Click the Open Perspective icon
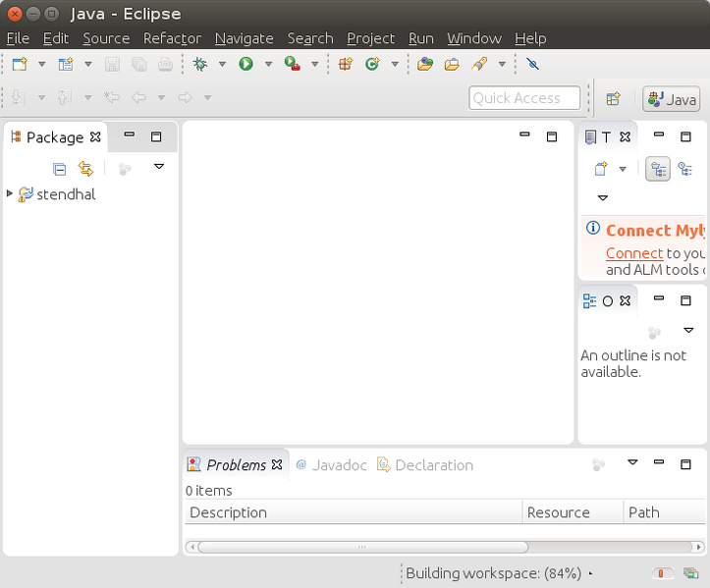 [x=613, y=99]
